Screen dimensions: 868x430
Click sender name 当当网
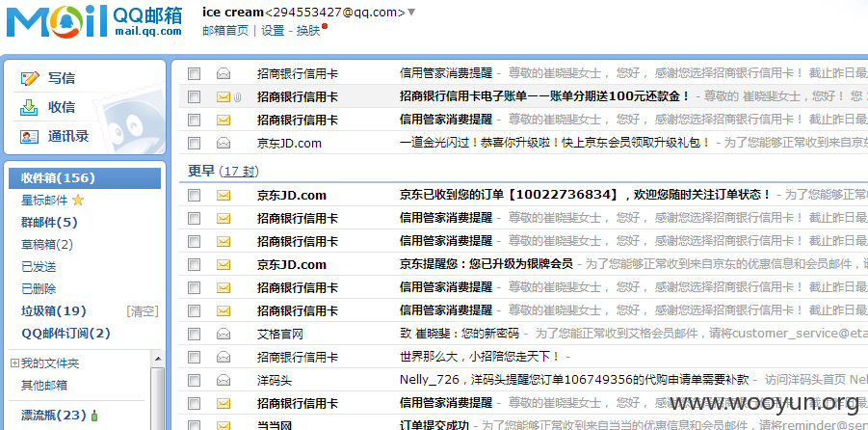tap(274, 425)
